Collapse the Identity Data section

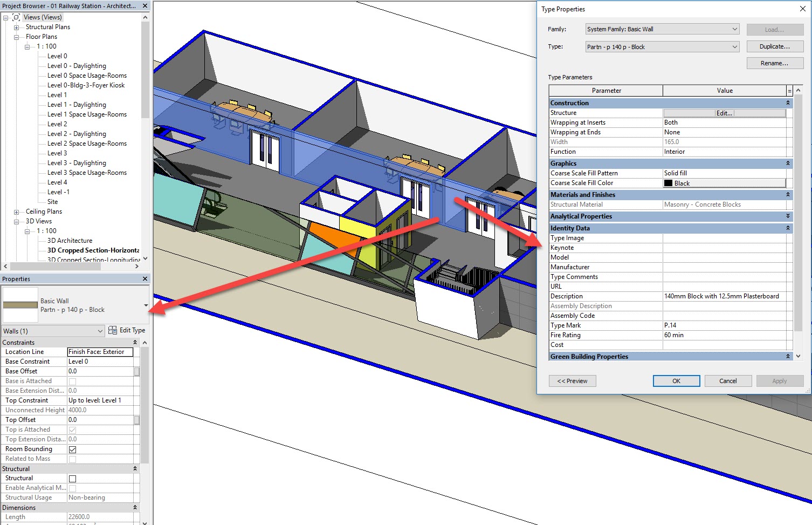pyautogui.click(x=788, y=228)
